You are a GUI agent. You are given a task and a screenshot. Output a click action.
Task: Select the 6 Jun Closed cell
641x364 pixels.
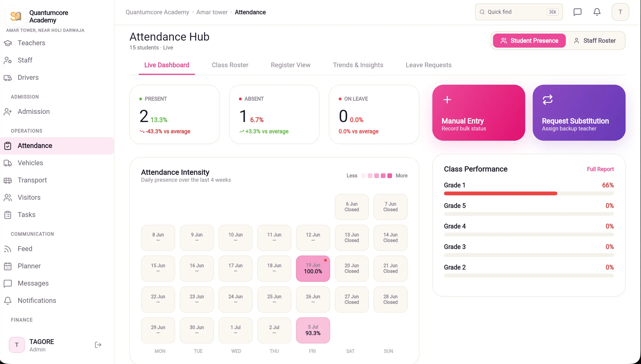[351, 207]
